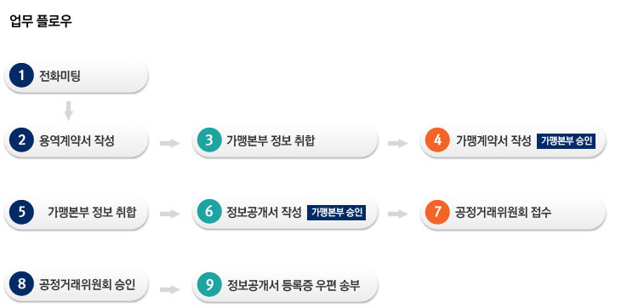Click the orange number 4 circle
644x308 pixels.
[x=437, y=140]
